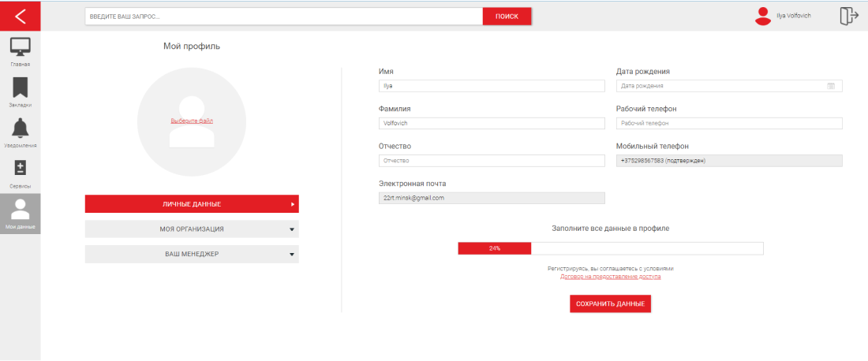Select the Мои данные person icon
868x361 pixels.
tap(21, 210)
